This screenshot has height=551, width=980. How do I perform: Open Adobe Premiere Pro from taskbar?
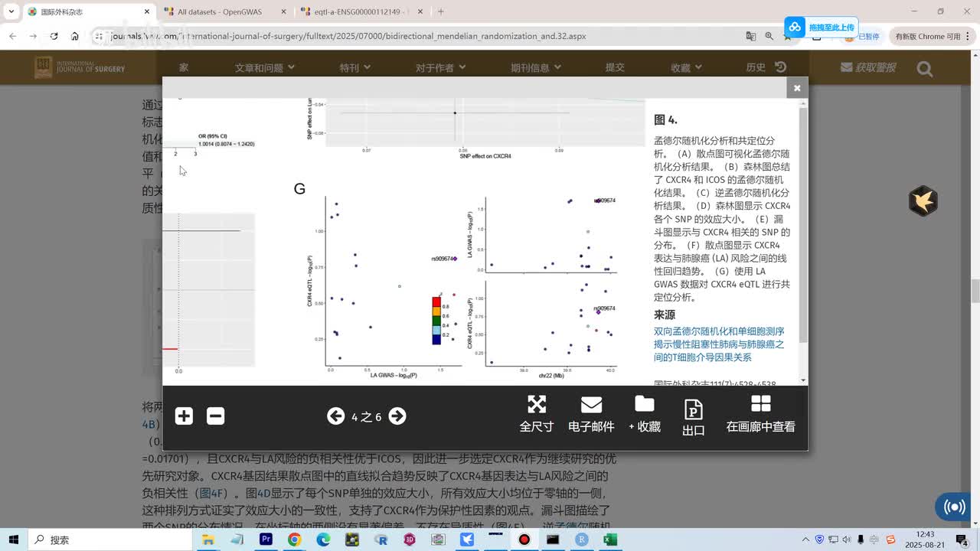pyautogui.click(x=266, y=540)
